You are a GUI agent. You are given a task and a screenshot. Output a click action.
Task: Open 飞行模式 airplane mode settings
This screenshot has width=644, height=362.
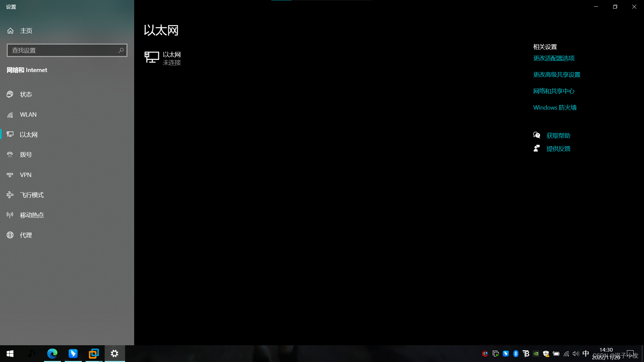[32, 195]
